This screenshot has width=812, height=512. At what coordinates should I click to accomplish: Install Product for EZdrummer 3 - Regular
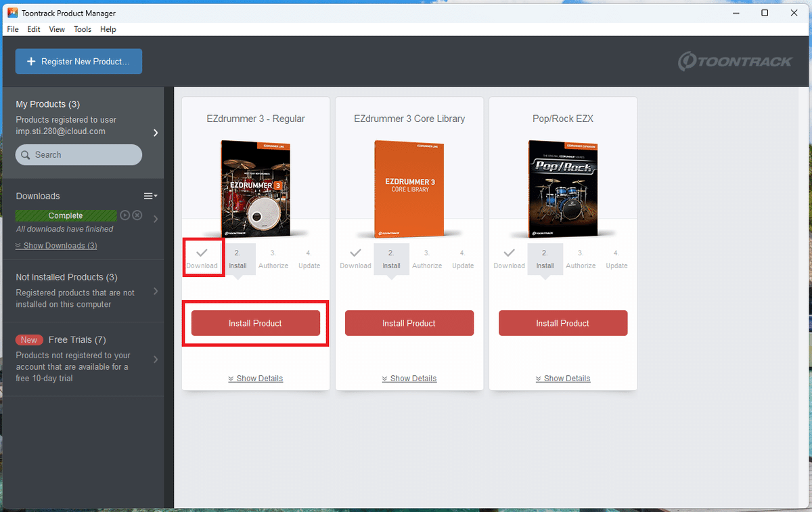[x=256, y=323]
